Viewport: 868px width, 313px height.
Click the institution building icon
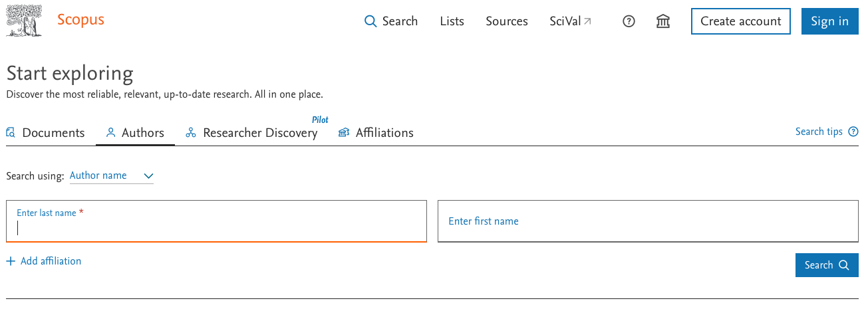click(663, 21)
